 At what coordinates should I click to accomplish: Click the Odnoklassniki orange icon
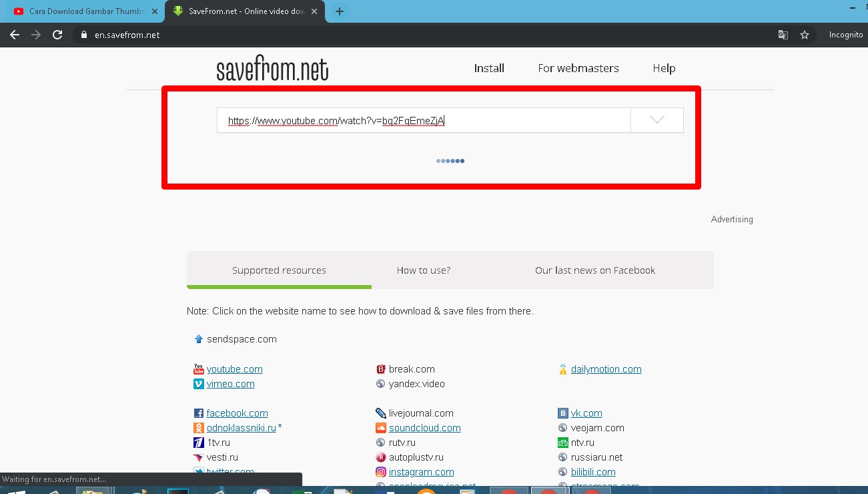pyautogui.click(x=198, y=428)
